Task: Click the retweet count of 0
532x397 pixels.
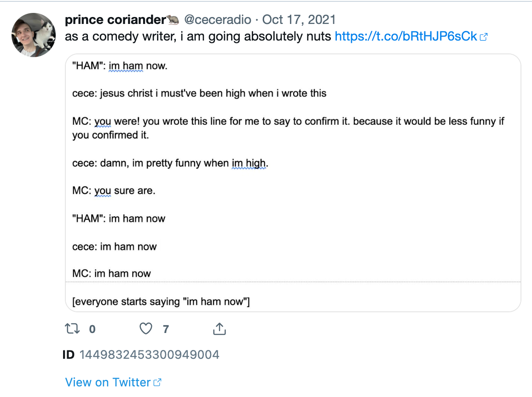Action: 92,329
